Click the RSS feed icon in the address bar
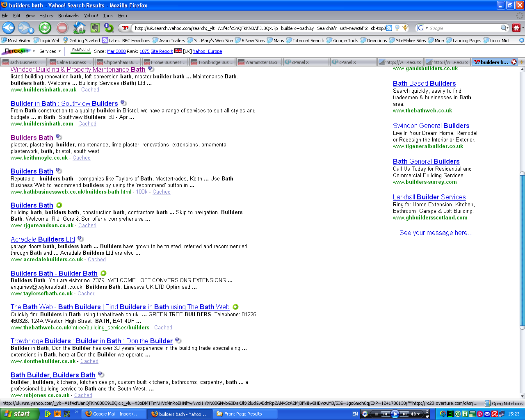 pos(389,28)
